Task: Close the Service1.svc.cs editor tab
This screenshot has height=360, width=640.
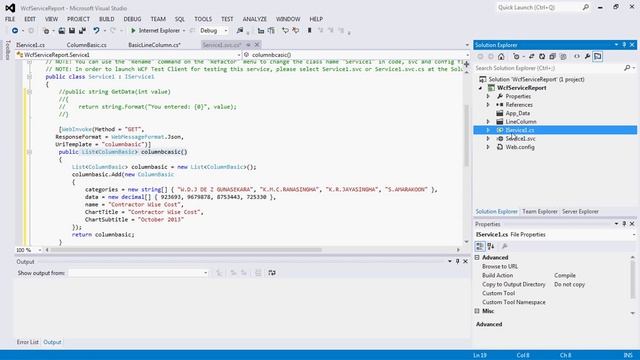Action: coord(257,45)
